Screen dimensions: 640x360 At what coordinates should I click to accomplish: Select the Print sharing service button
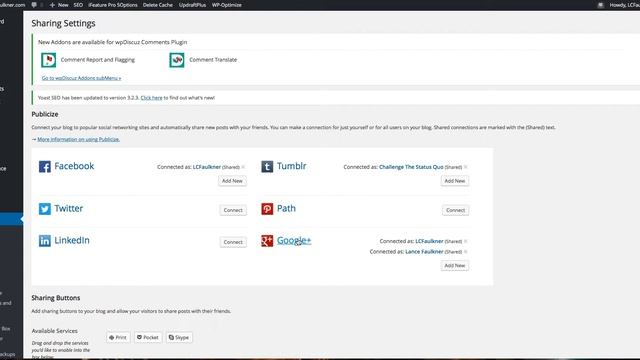point(118,338)
